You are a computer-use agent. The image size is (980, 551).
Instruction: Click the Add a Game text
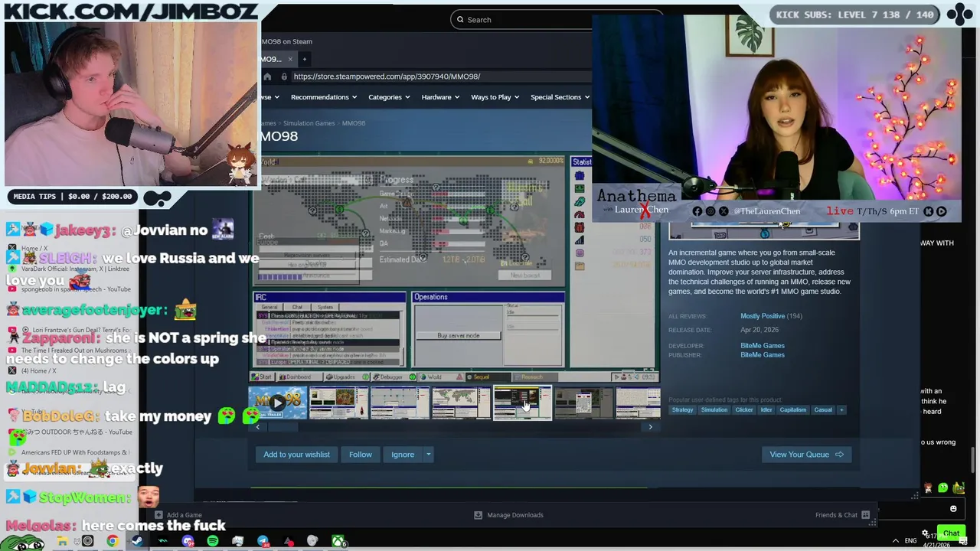(185, 515)
